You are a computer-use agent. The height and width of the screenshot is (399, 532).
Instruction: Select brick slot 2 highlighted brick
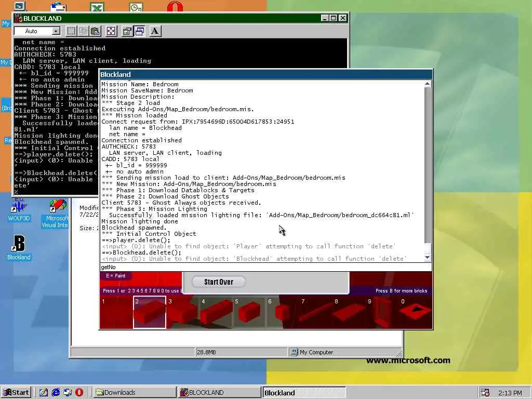coord(150,312)
